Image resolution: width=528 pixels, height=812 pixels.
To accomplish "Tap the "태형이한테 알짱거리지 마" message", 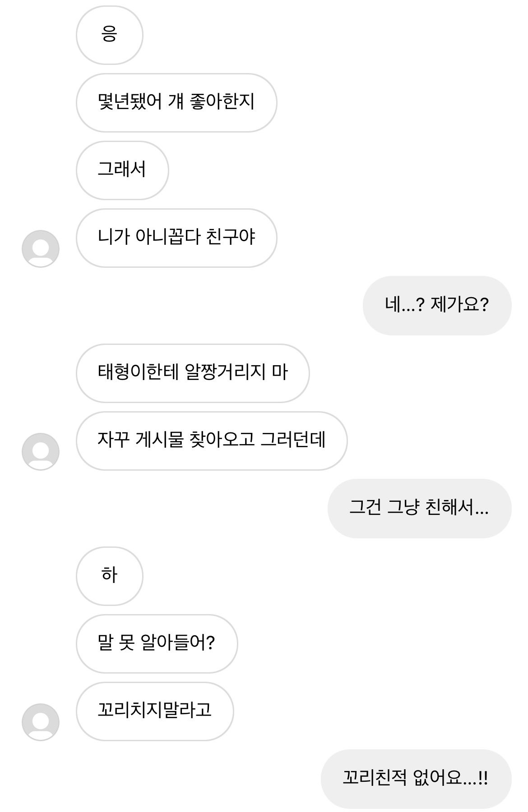I will 193,373.
